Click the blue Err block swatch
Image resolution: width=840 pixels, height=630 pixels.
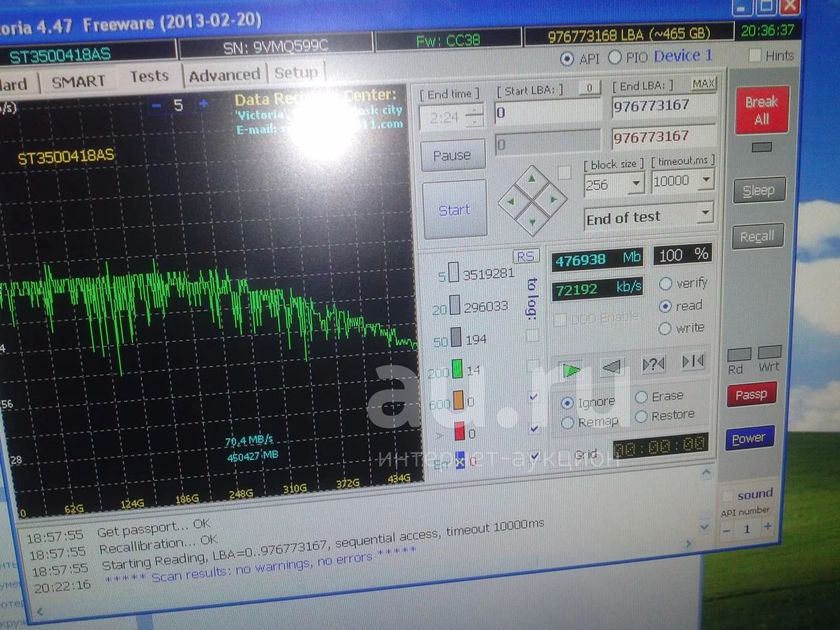pyautogui.click(x=460, y=460)
